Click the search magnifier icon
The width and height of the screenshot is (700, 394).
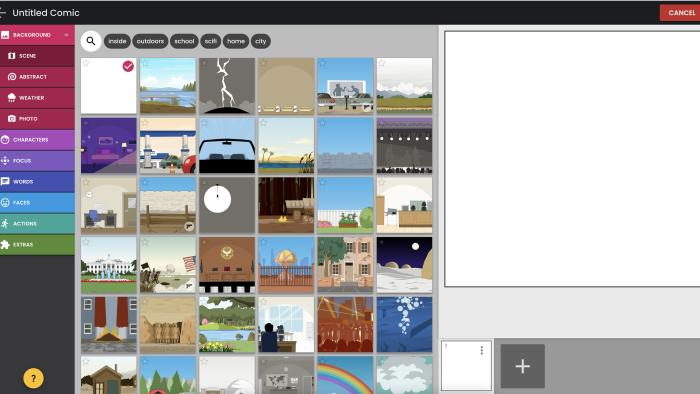click(91, 41)
